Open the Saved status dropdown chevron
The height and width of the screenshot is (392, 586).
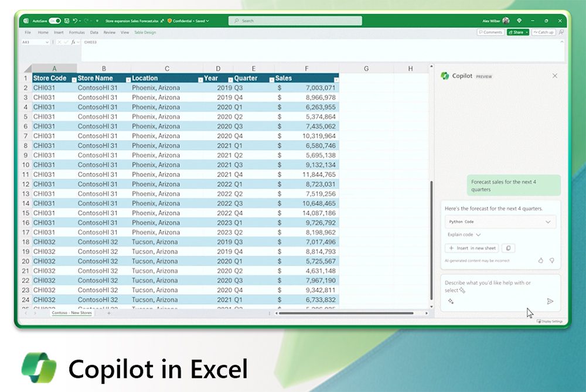[207, 21]
